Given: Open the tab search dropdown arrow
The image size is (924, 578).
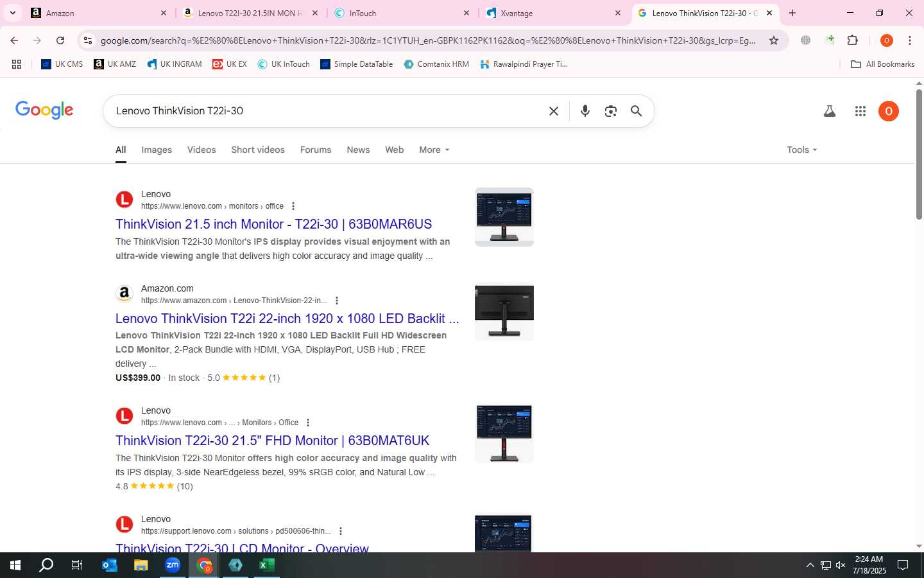Looking at the screenshot, I should (x=12, y=13).
